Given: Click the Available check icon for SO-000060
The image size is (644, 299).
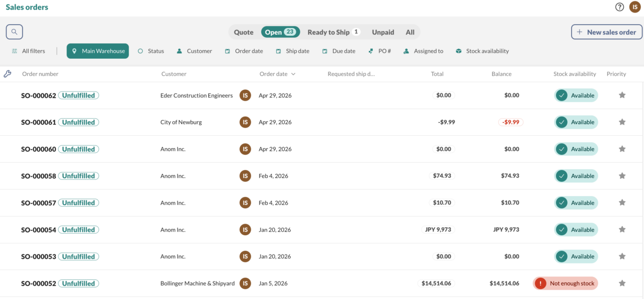Looking at the screenshot, I should pos(561,149).
